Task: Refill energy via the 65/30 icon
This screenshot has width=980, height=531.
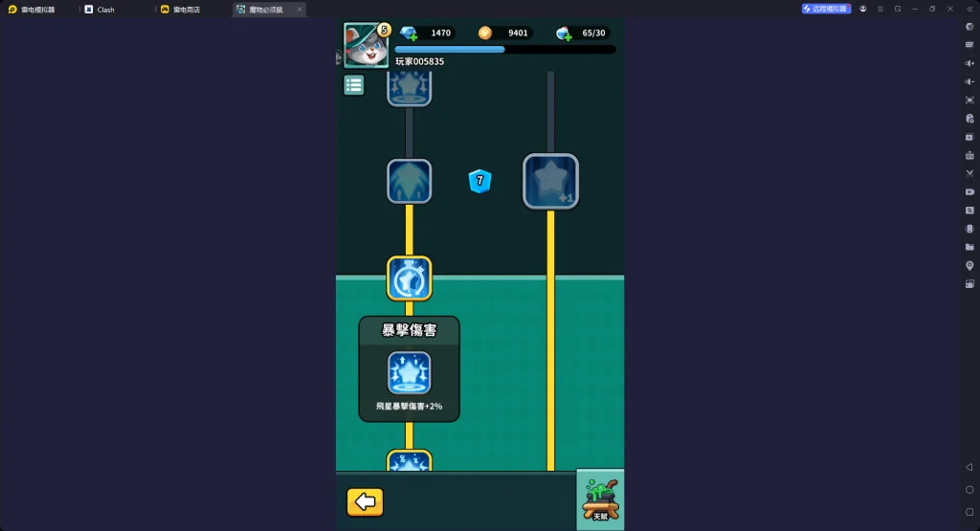Action: coord(564,33)
